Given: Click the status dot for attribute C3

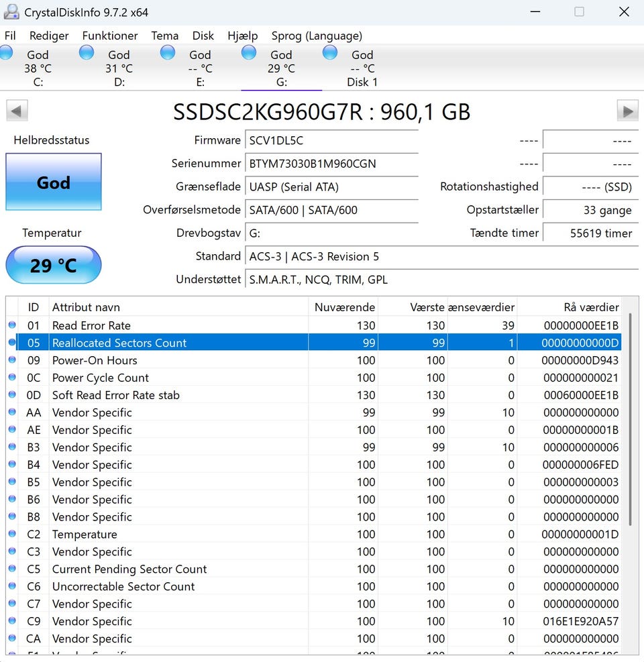Looking at the screenshot, I should 12,551.
